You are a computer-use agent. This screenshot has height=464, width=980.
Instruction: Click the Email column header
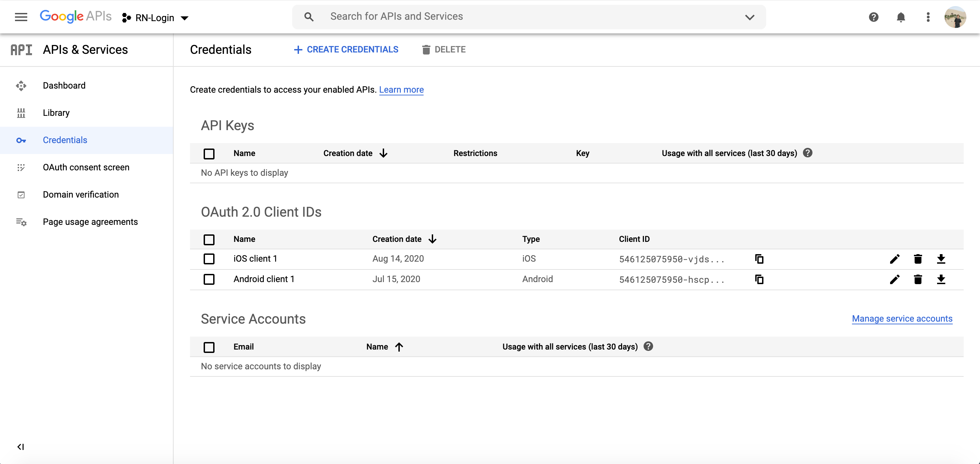pos(243,347)
